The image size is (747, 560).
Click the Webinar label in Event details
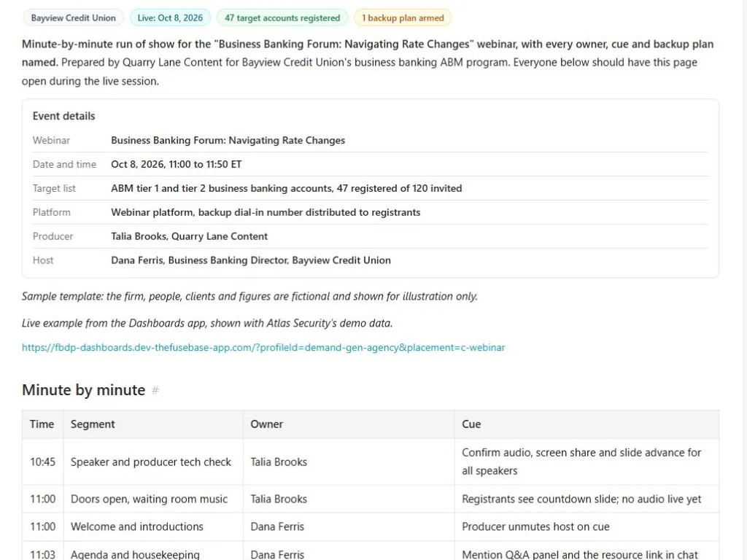point(51,141)
